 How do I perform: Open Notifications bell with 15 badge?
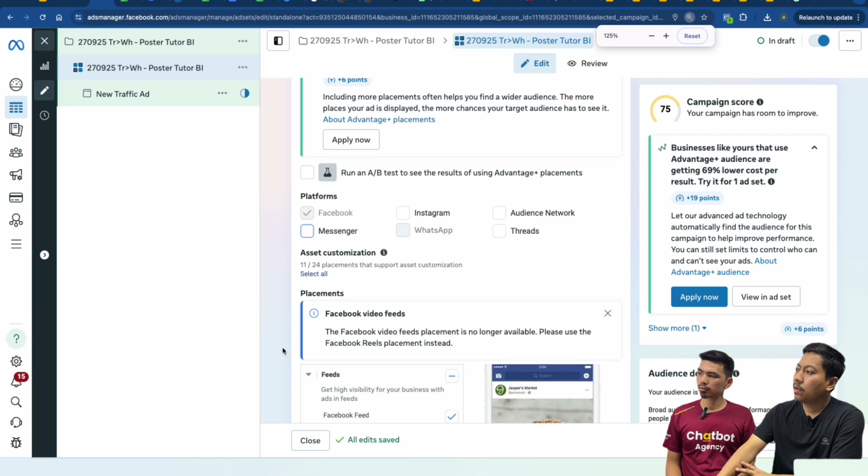(17, 381)
